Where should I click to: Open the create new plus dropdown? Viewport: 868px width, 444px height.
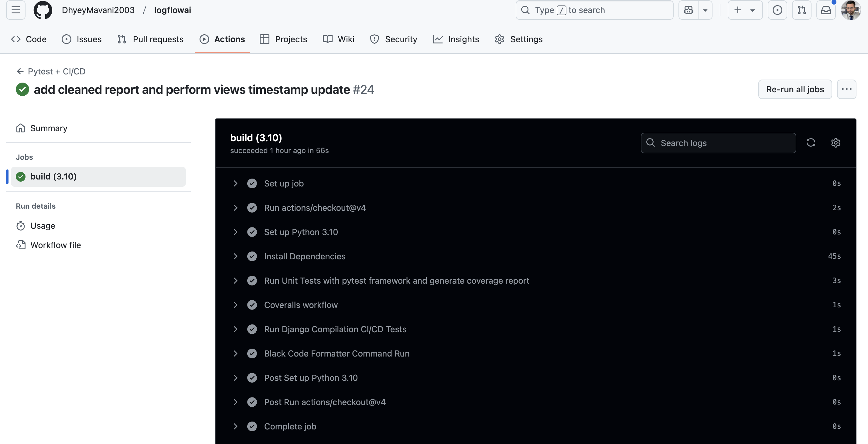745,10
